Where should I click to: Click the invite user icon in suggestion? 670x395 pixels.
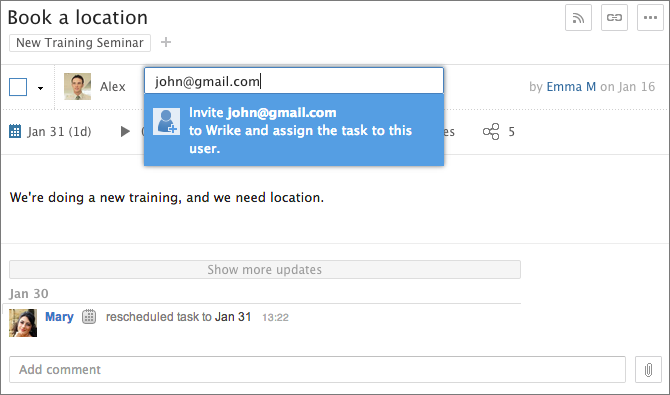click(166, 121)
